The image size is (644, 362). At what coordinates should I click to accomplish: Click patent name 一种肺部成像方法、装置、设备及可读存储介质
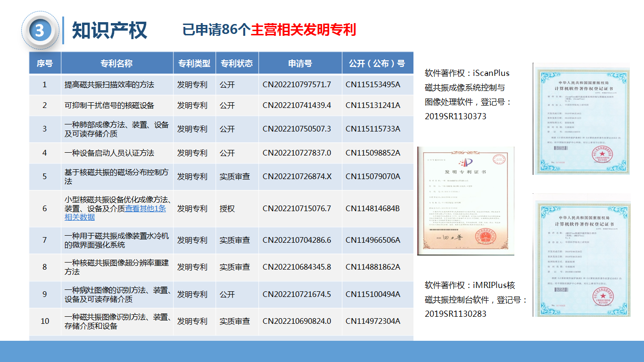coord(116,129)
